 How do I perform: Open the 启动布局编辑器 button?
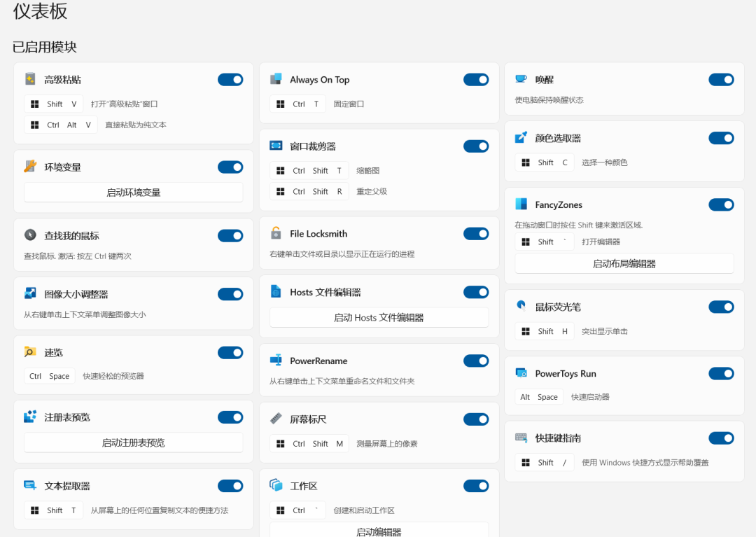point(624,264)
